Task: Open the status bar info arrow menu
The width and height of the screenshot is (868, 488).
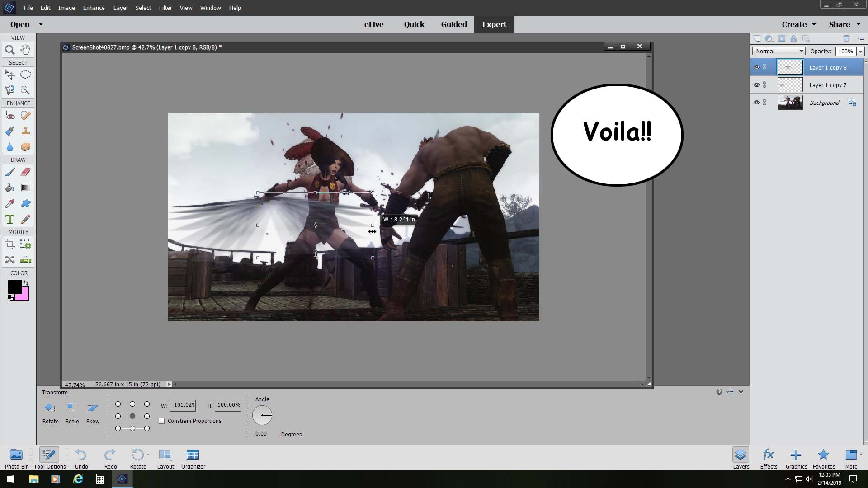Action: 169,385
